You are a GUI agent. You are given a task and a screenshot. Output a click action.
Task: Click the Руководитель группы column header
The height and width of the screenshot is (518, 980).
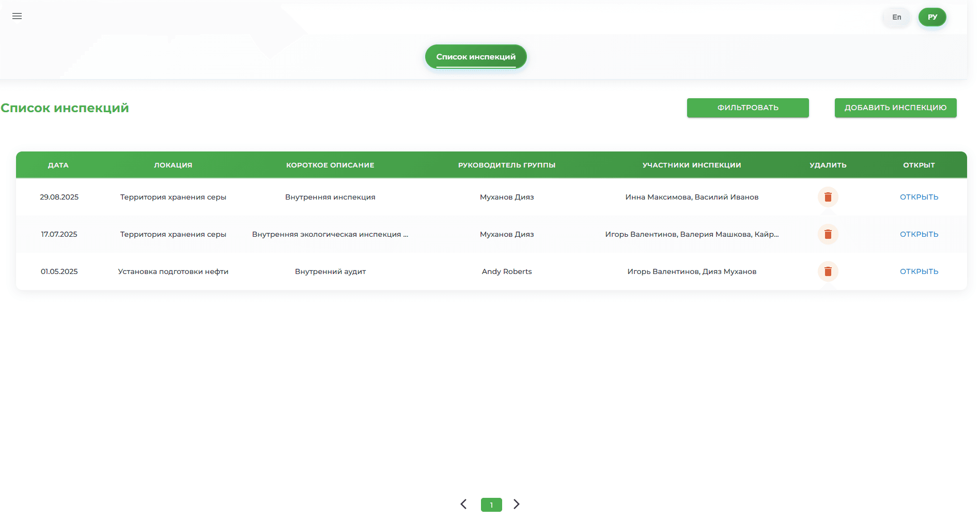click(x=506, y=165)
